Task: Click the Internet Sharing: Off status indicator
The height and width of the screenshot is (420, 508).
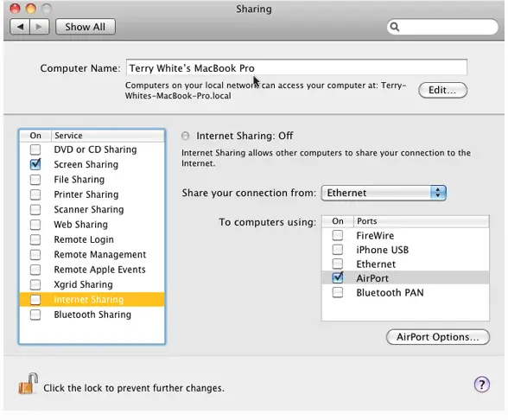Action: (185, 136)
